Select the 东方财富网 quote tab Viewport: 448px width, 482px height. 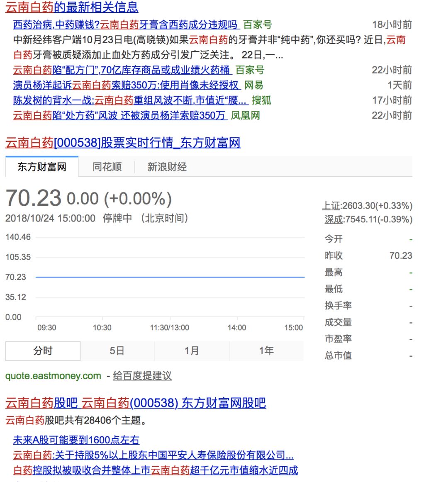point(41,167)
